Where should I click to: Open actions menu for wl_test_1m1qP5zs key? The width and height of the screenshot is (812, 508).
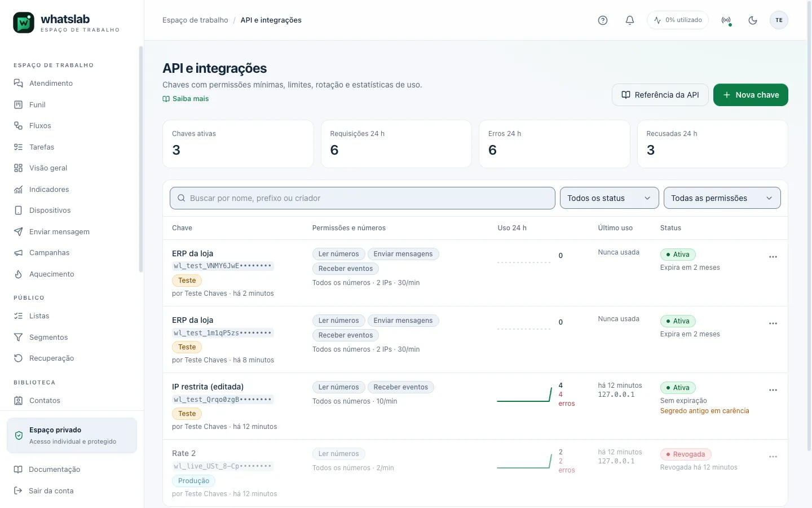click(x=773, y=323)
